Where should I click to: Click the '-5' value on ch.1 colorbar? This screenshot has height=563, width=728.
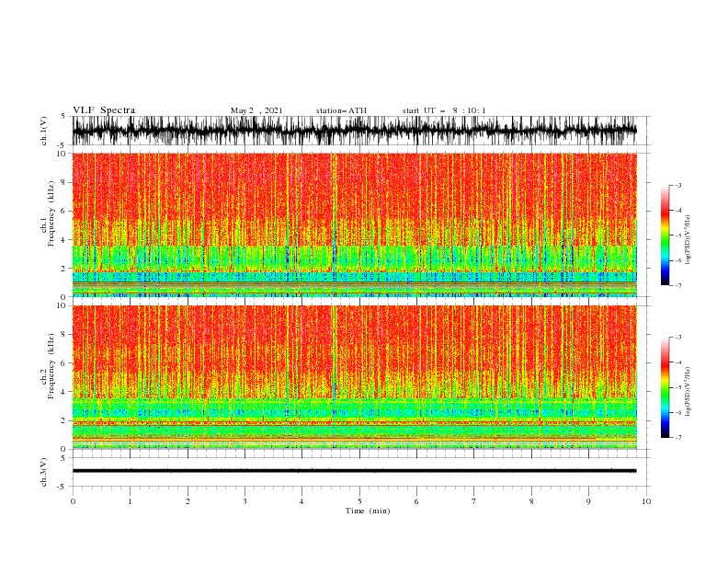click(677, 236)
